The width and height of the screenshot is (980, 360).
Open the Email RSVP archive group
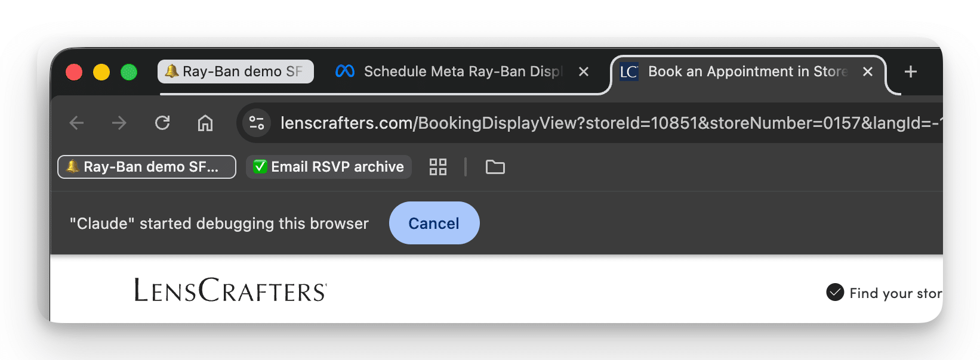coord(329,167)
